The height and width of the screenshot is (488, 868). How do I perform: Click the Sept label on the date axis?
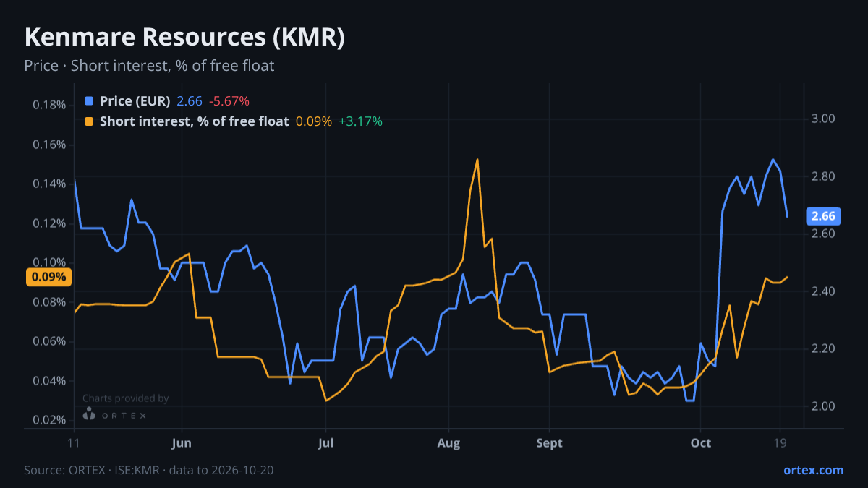(550, 442)
